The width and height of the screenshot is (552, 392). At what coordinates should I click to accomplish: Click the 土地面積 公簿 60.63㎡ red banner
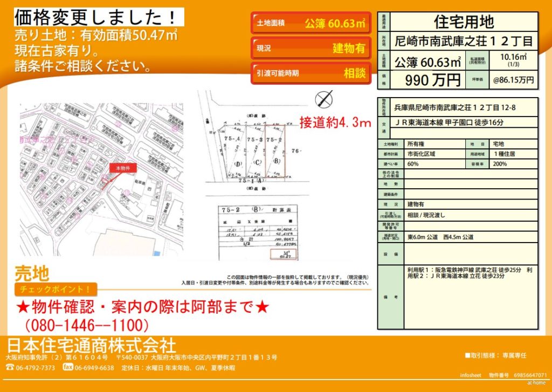pyautogui.click(x=310, y=23)
